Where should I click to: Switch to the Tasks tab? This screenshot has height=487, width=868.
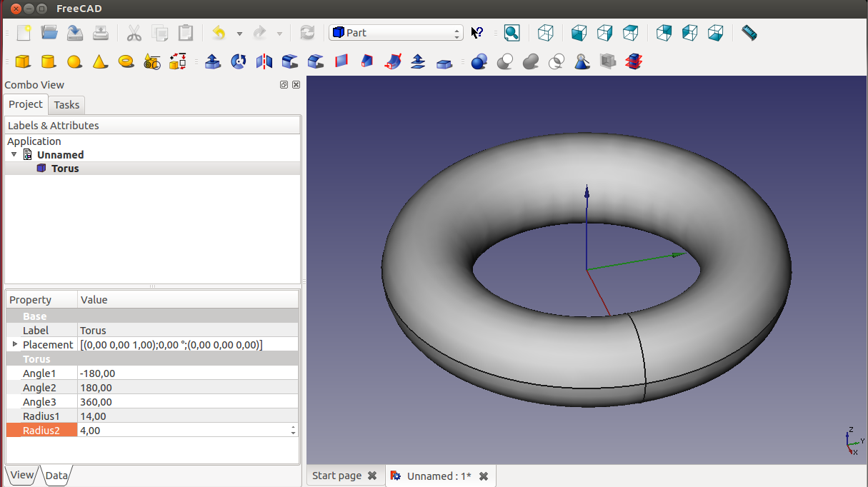66,105
